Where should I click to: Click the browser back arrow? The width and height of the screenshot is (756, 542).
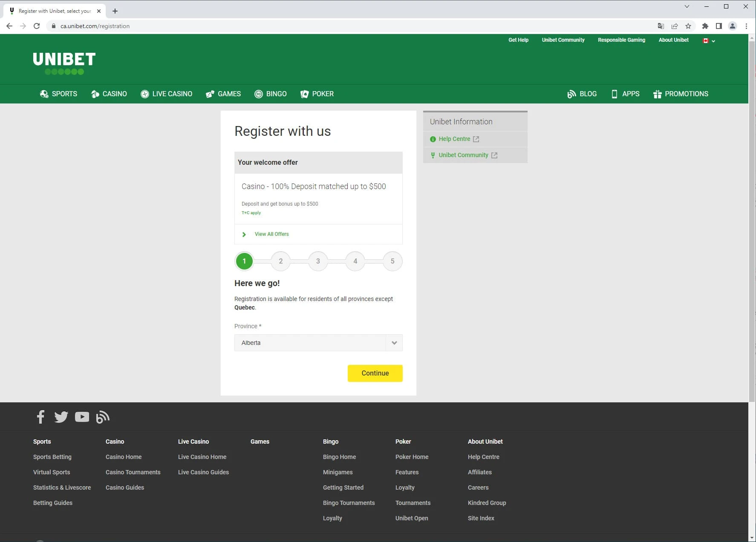click(x=9, y=26)
